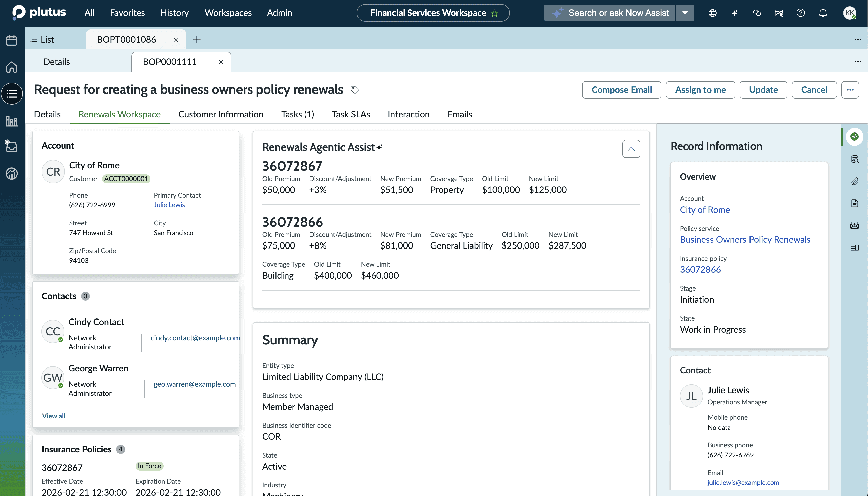Image resolution: width=868 pixels, height=496 pixels.
Task: Open more actions menu next to Cancel
Action: pyautogui.click(x=850, y=90)
